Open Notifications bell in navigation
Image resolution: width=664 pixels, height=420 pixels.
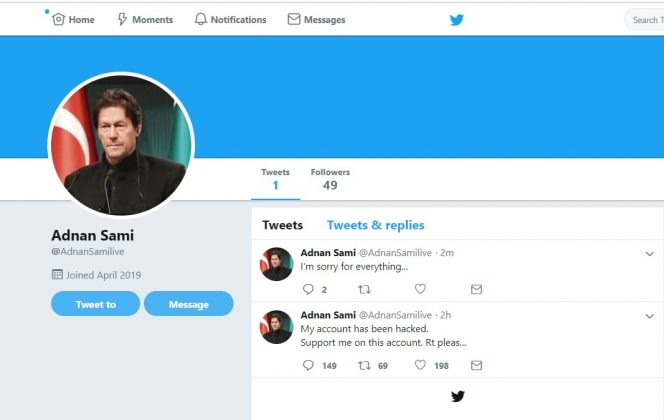pos(230,19)
